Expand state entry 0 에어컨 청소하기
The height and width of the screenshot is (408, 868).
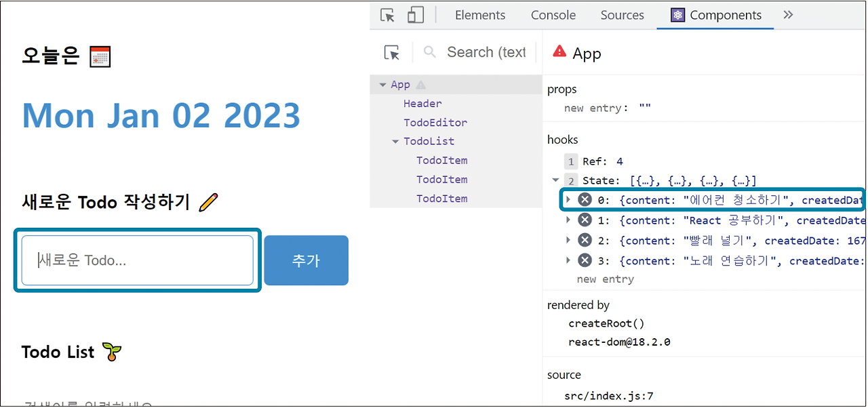(569, 200)
